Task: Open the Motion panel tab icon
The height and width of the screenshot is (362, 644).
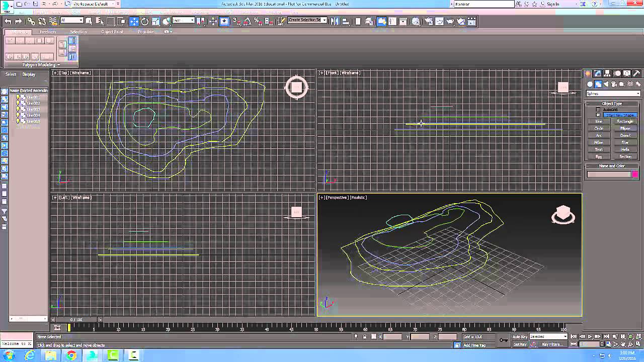Action: (x=617, y=73)
